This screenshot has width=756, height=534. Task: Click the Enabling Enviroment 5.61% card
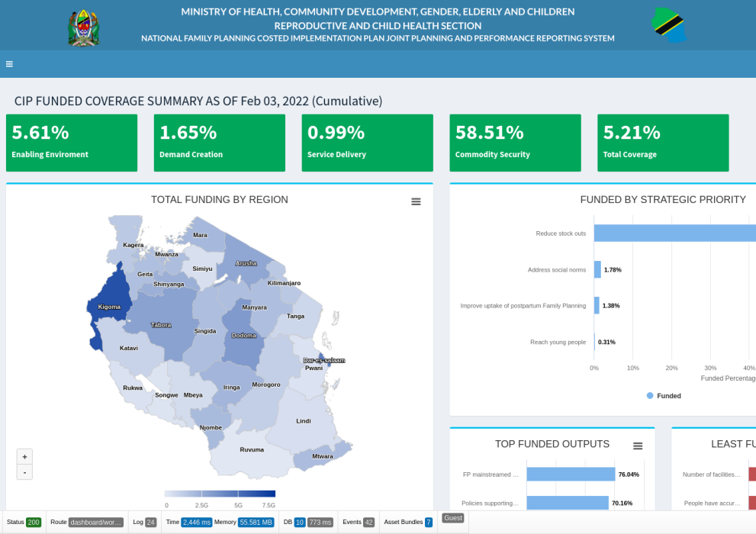[x=72, y=143]
